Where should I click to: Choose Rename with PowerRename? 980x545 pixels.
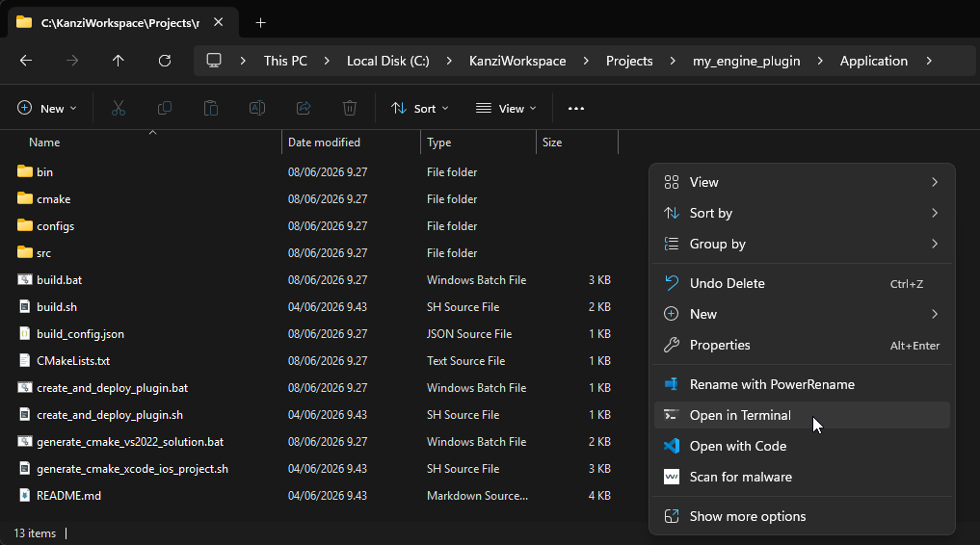[802, 384]
